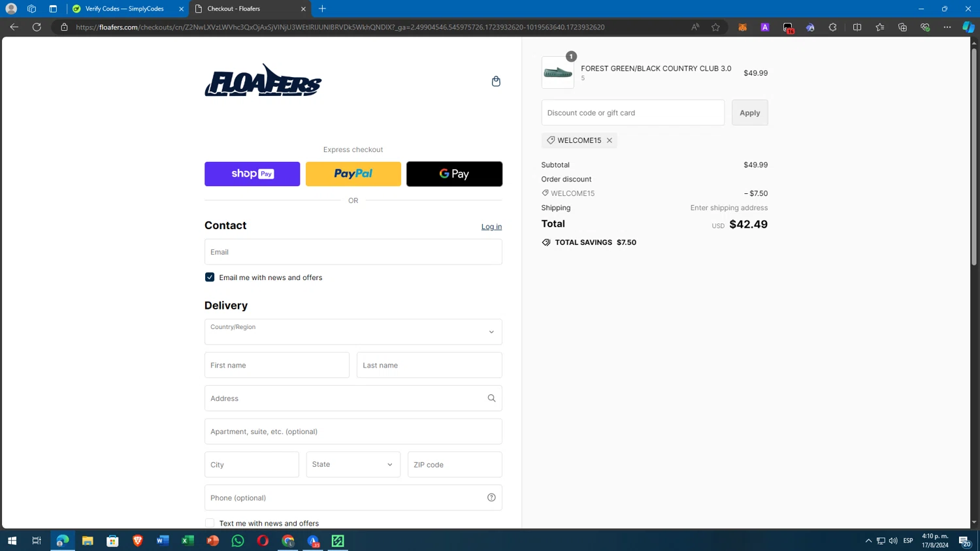Click the Log in link
Image resolution: width=980 pixels, height=551 pixels.
click(491, 227)
